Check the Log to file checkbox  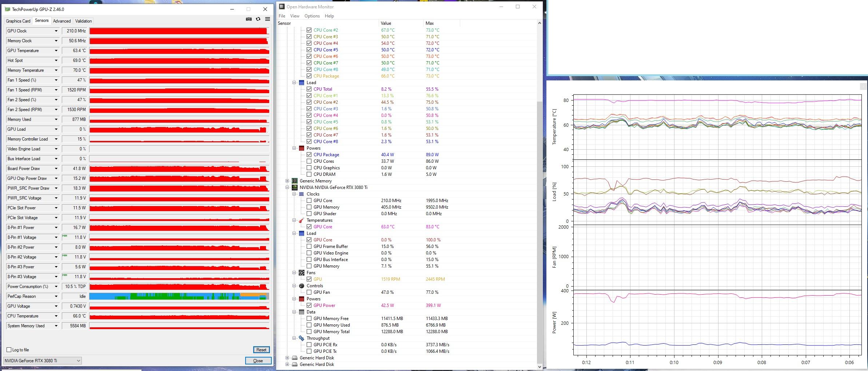pyautogui.click(x=9, y=350)
